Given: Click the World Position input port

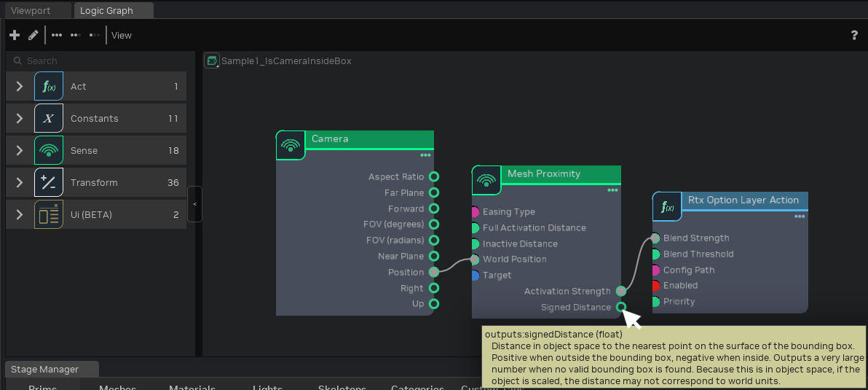Looking at the screenshot, I should (475, 260).
